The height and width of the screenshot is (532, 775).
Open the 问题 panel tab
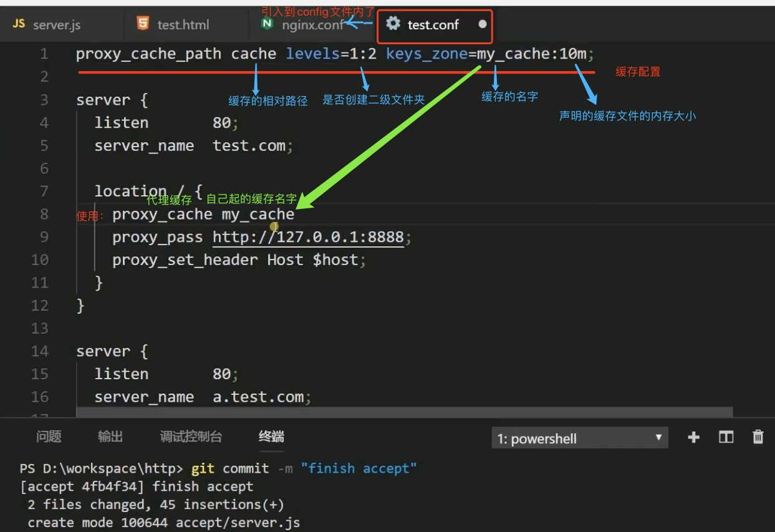(x=49, y=437)
